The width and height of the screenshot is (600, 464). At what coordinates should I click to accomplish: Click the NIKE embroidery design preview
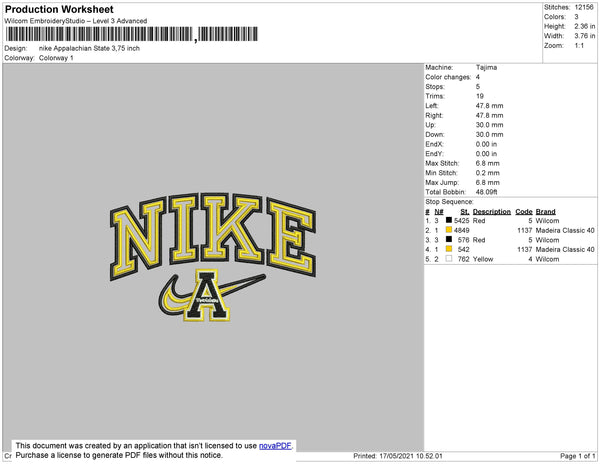pos(213,257)
